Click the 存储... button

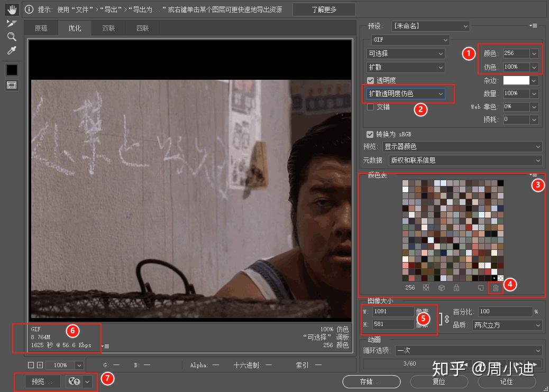(371, 381)
